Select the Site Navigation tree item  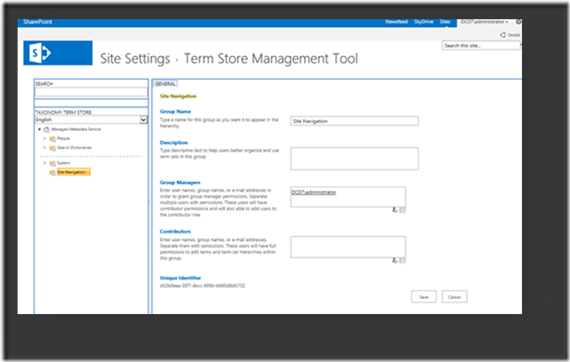73,172
